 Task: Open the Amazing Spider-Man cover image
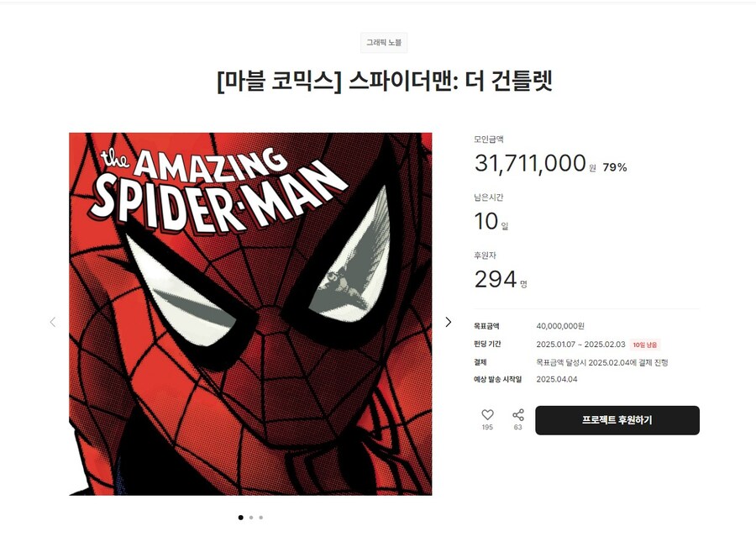[250, 313]
